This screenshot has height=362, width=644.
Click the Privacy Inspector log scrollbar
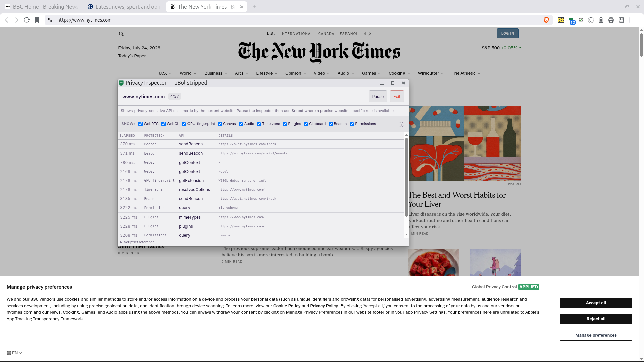pyautogui.click(x=406, y=177)
